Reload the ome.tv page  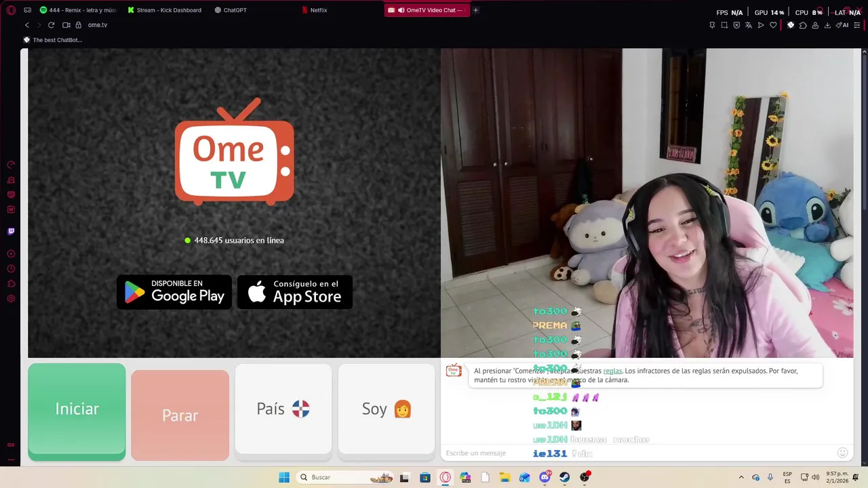pos(51,25)
